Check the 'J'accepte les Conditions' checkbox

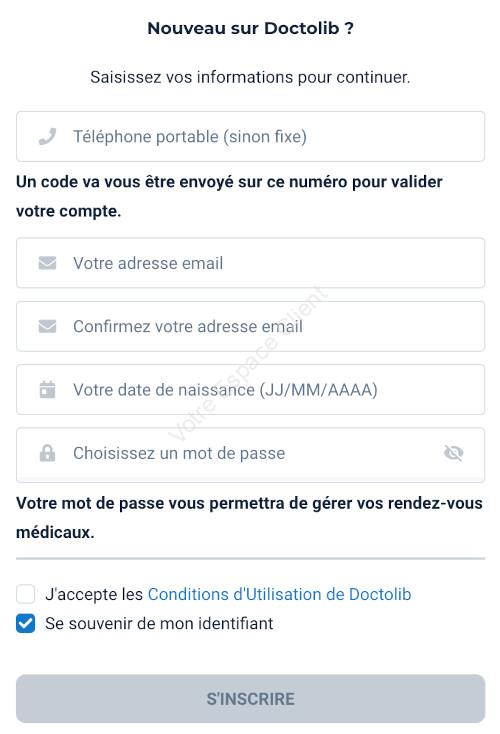pyautogui.click(x=26, y=594)
